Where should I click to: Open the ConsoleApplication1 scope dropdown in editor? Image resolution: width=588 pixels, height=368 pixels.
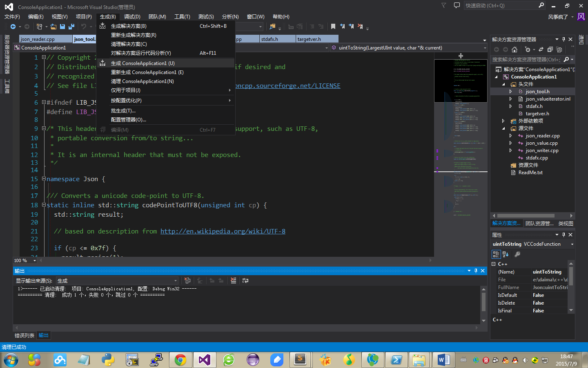tap(171, 48)
